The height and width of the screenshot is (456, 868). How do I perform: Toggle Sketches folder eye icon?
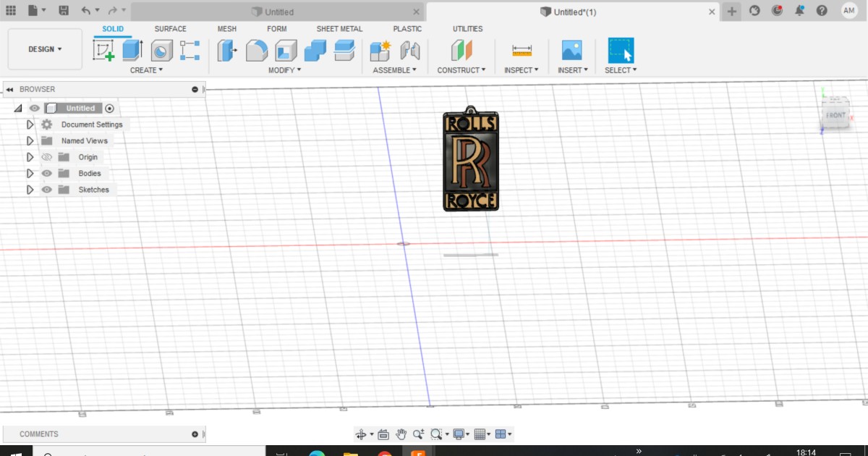[x=47, y=190]
